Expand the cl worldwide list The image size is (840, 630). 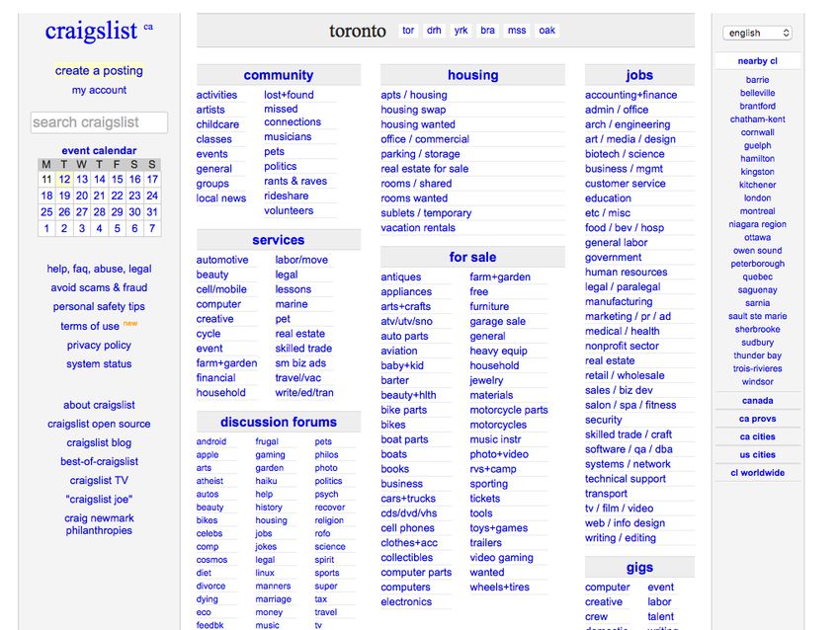(758, 473)
